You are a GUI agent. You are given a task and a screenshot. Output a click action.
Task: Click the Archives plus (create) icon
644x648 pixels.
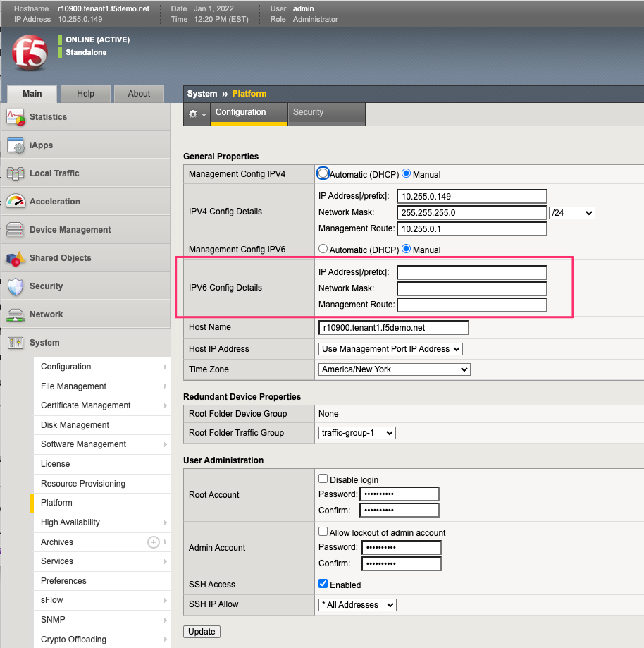(154, 542)
